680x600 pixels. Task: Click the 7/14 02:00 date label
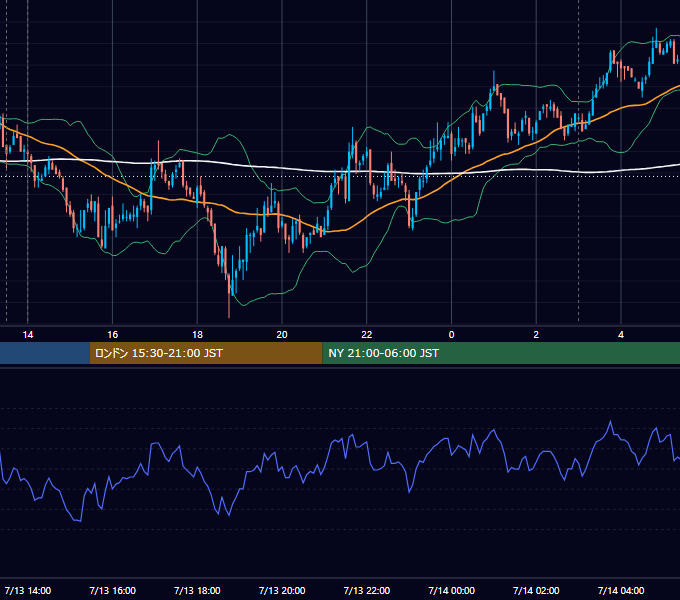coord(536,590)
